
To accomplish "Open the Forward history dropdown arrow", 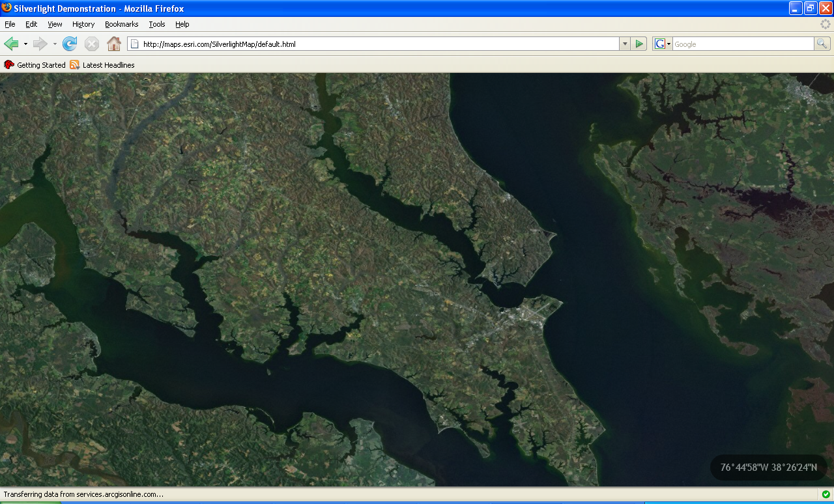I will click(55, 44).
